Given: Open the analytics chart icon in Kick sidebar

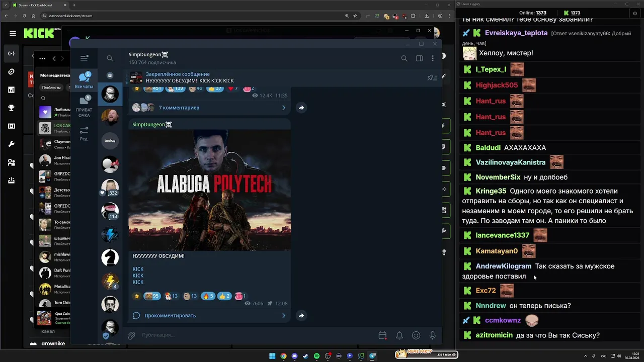Looking at the screenshot, I should click(x=11, y=89).
